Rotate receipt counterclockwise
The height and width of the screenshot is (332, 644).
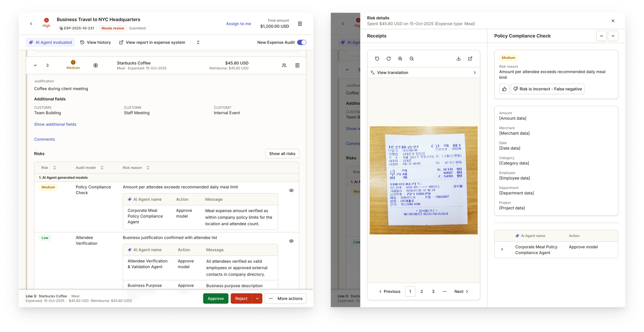point(377,59)
